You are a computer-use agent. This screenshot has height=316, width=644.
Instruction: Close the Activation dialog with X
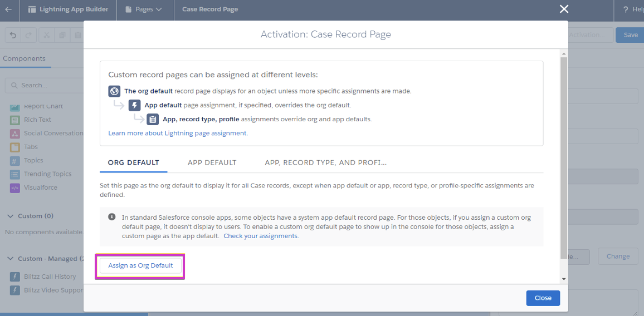pos(564,9)
